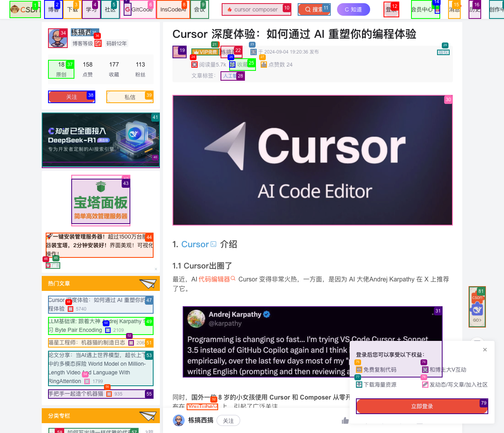Click the 177 收藏 statistic

[x=114, y=69]
